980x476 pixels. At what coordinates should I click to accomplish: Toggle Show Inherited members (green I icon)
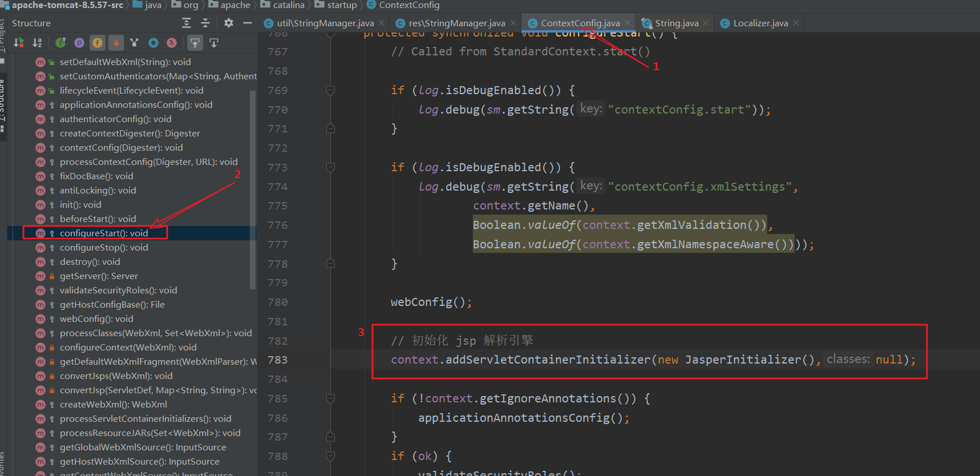click(60, 43)
